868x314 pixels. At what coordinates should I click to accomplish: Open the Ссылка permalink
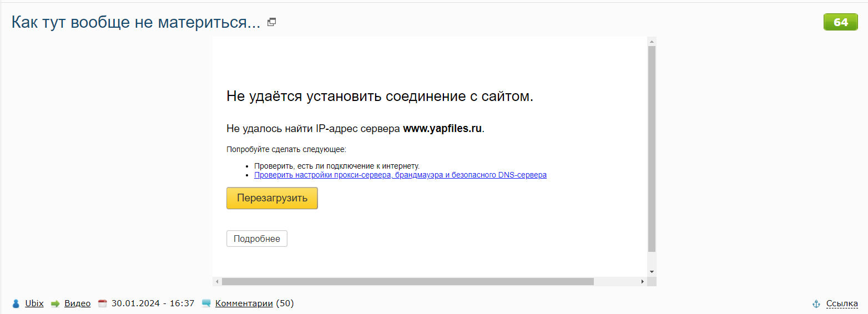tap(842, 303)
